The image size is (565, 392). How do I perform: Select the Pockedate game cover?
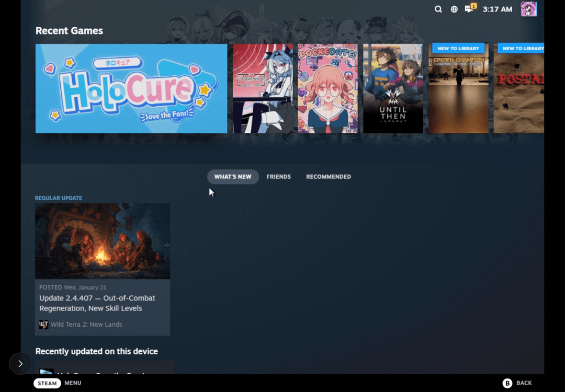tap(327, 88)
